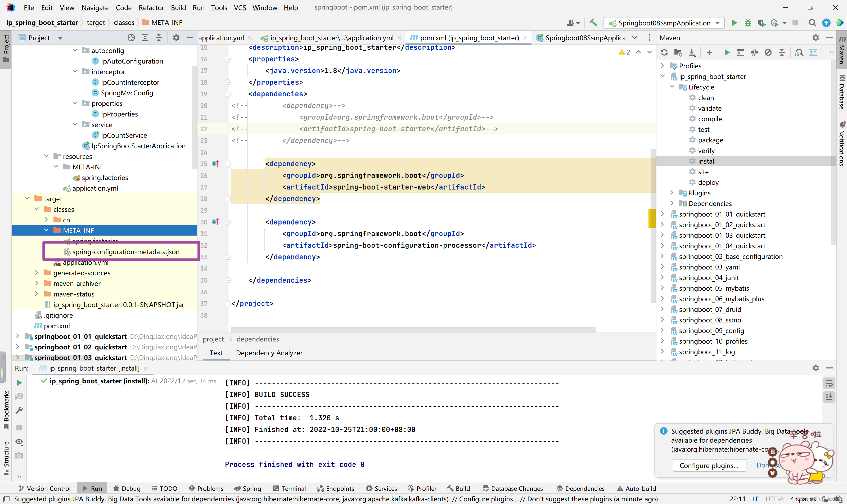Open Notifications tool window on right strip

[x=842, y=144]
